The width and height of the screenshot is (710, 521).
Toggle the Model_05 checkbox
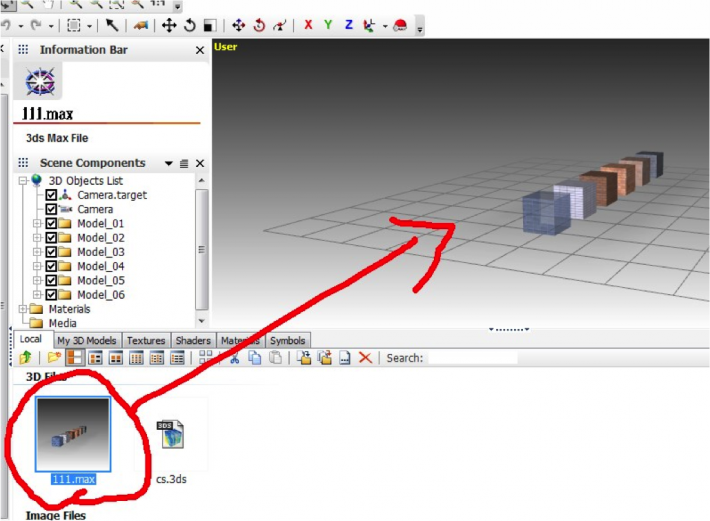pyautogui.click(x=51, y=280)
